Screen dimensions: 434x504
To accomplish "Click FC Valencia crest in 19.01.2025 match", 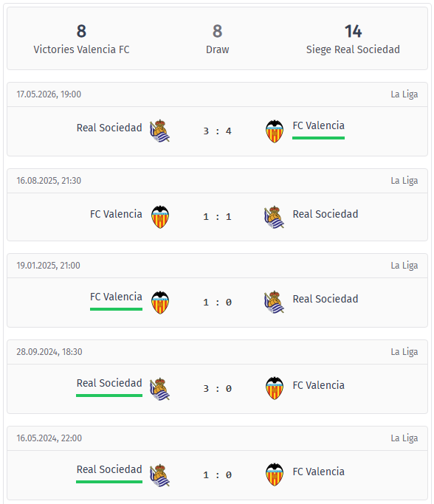I will (160, 303).
